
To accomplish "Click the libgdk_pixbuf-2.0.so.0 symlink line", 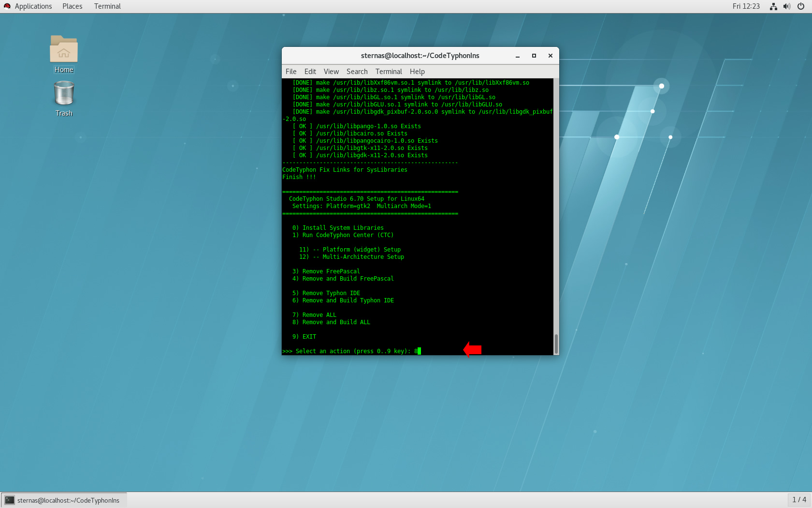I will pos(418,115).
